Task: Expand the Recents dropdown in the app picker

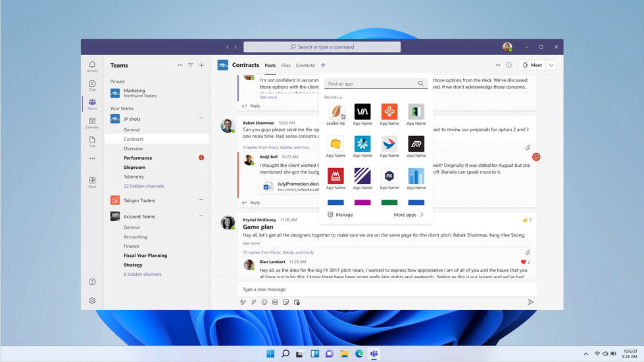Action: point(333,97)
